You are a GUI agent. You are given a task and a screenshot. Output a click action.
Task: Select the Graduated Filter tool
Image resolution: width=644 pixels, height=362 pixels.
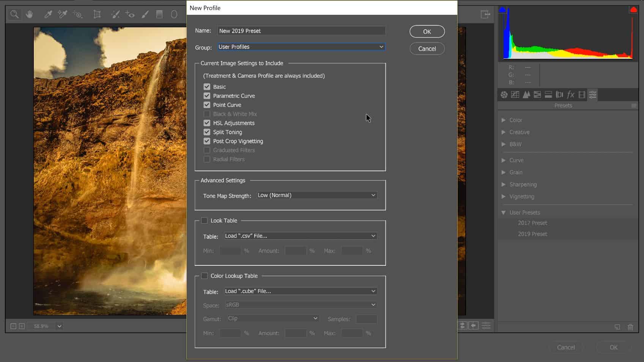click(159, 14)
